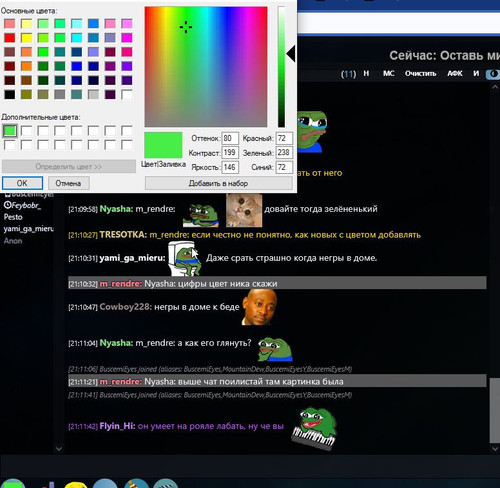This screenshot has width=500, height=488.
Task: Click the (11) user count indicator
Action: [348, 74]
